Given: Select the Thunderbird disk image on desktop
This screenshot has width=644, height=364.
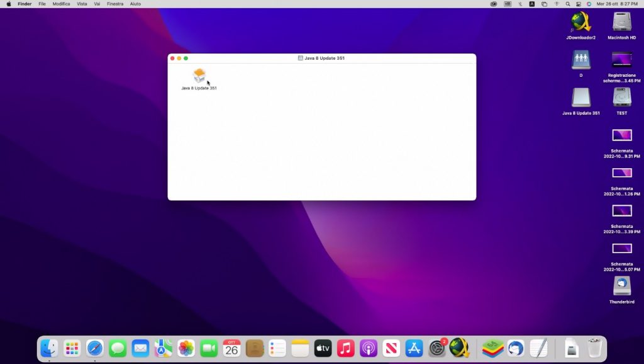Looking at the screenshot, I should click(621, 286).
